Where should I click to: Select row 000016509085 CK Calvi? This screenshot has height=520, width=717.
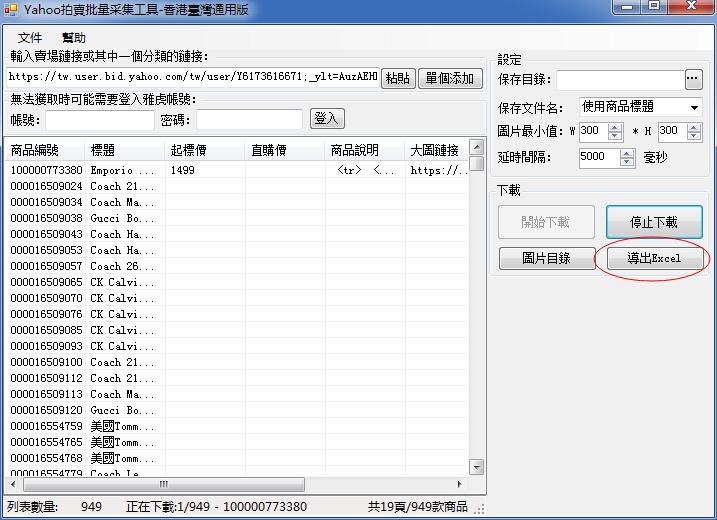[x=236, y=330]
